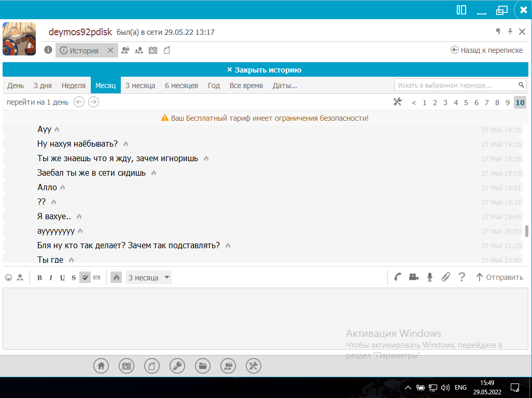Click message 'Бля ну кто так делает? Зачем так подставлять?'

click(x=129, y=245)
